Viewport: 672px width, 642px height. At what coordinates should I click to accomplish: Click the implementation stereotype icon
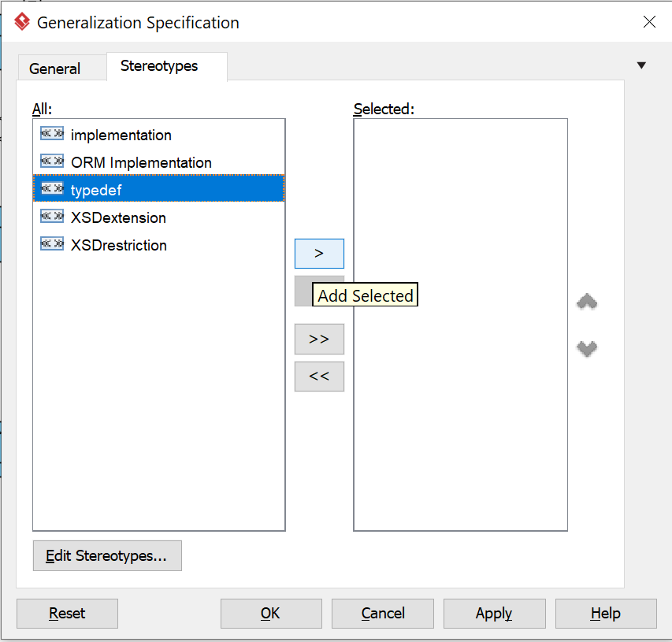point(52,134)
